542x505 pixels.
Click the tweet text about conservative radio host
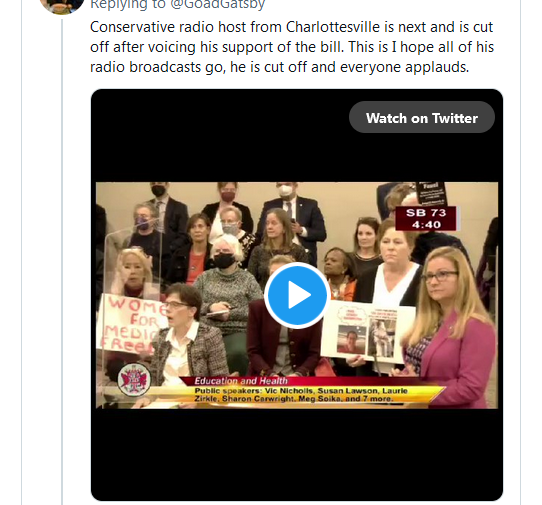click(292, 47)
